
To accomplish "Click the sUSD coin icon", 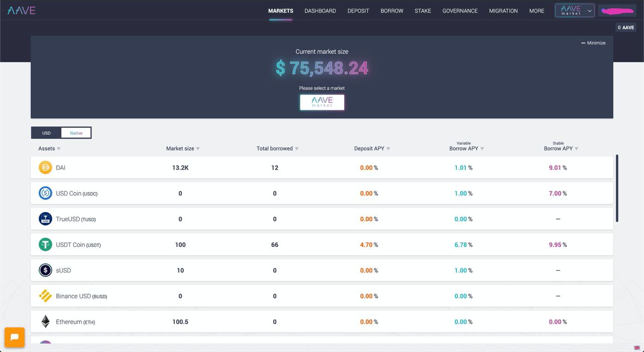I will click(x=45, y=270).
